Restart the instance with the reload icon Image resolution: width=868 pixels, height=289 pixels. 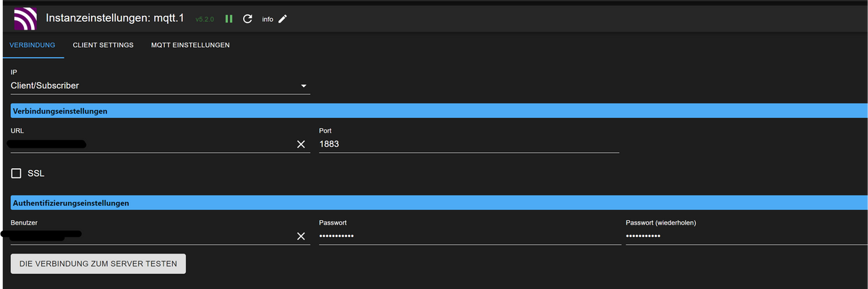point(247,19)
